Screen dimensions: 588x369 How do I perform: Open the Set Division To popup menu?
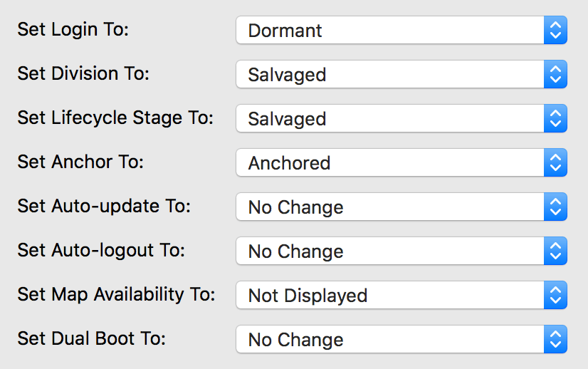[x=390, y=75]
